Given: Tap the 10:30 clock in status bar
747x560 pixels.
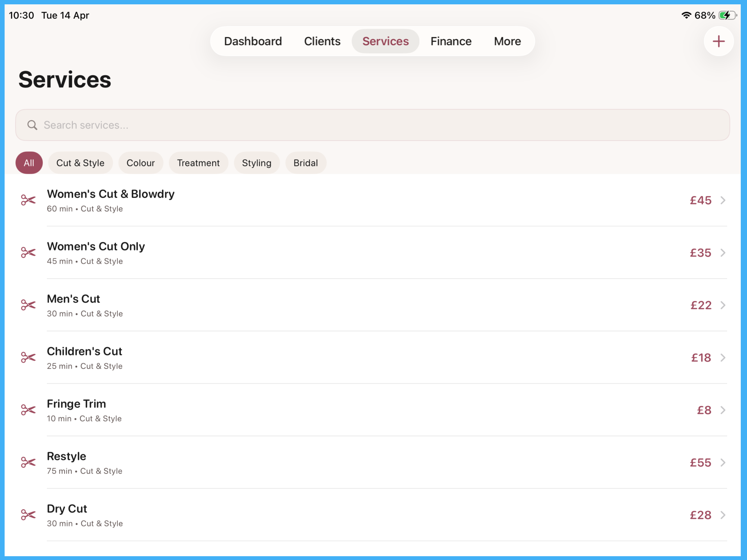Looking at the screenshot, I should [21, 15].
